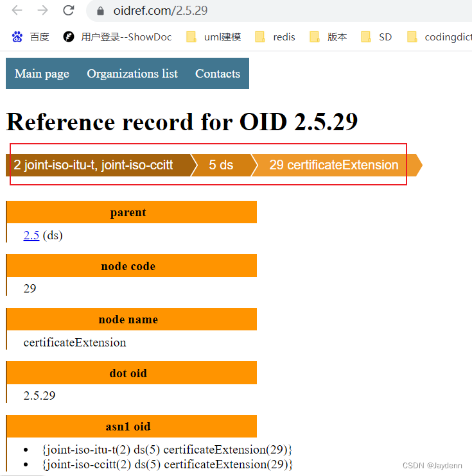The height and width of the screenshot is (476, 472).
Task: Click the dot oid value 2.5.29
Action: click(40, 396)
